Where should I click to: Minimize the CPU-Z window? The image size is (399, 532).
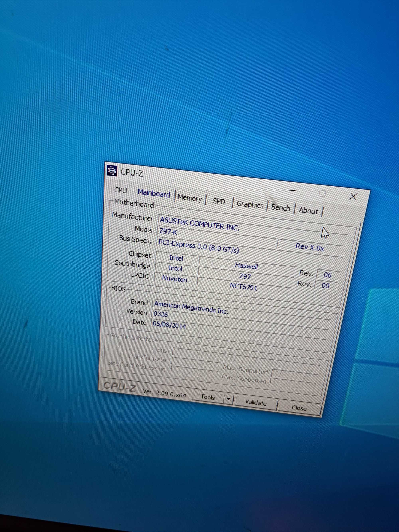[x=292, y=190]
